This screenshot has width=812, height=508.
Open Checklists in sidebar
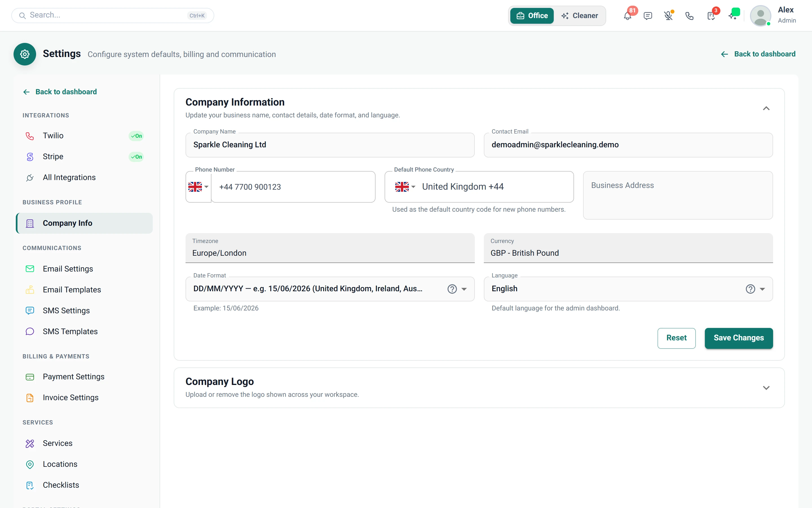(84, 485)
